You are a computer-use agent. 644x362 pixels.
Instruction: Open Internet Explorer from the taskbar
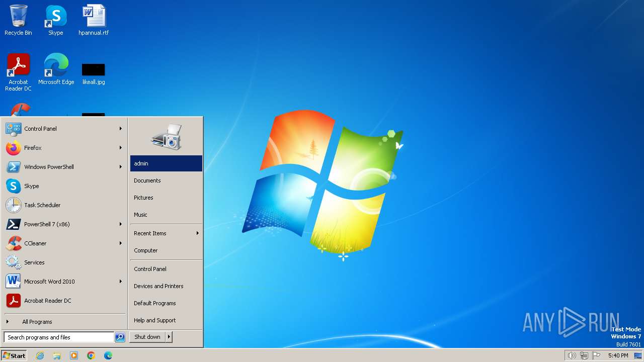click(40, 355)
